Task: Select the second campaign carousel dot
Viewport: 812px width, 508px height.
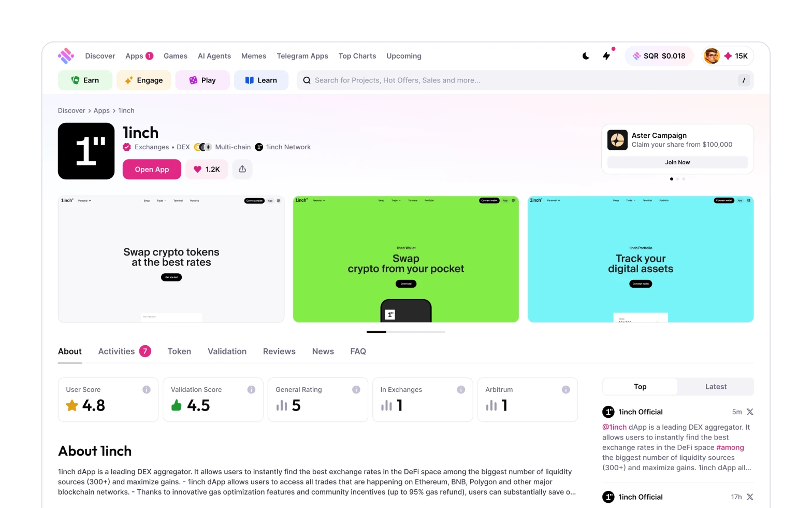Action: click(677, 179)
